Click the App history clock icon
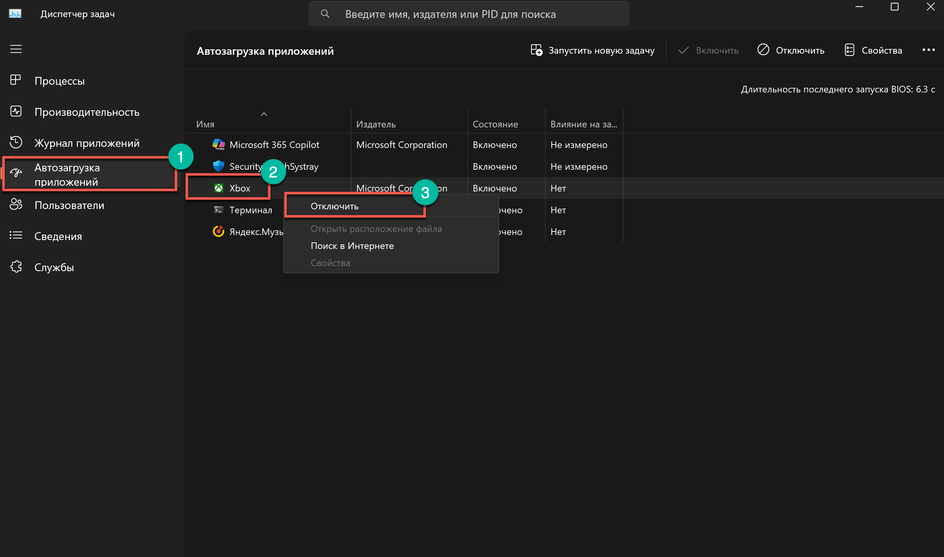Viewport: 944px width, 557px height. (16, 142)
